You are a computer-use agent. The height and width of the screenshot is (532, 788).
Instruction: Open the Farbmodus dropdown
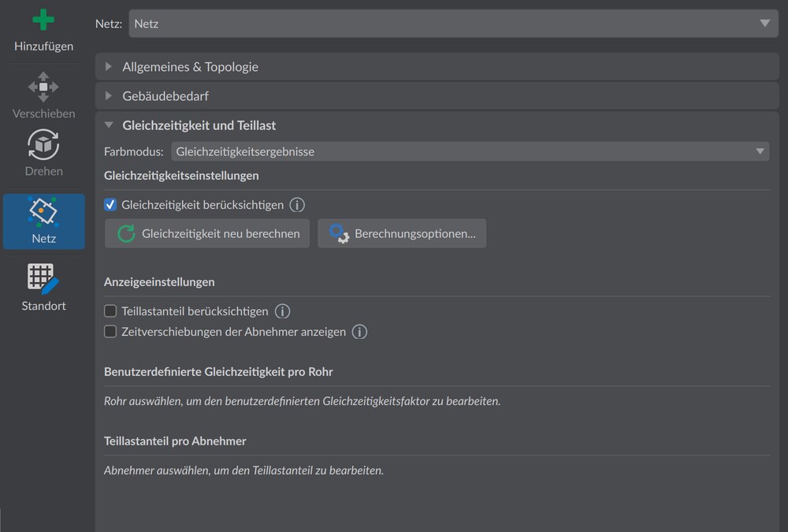tap(470, 151)
